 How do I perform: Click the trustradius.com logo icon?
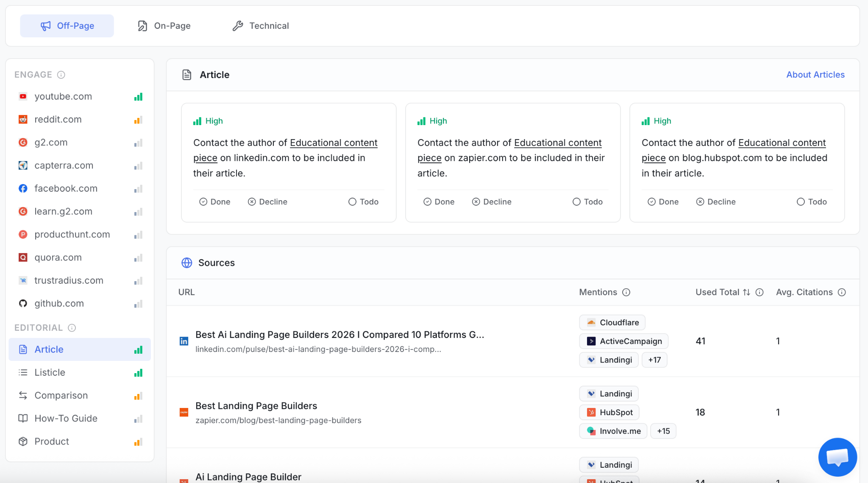click(x=23, y=280)
